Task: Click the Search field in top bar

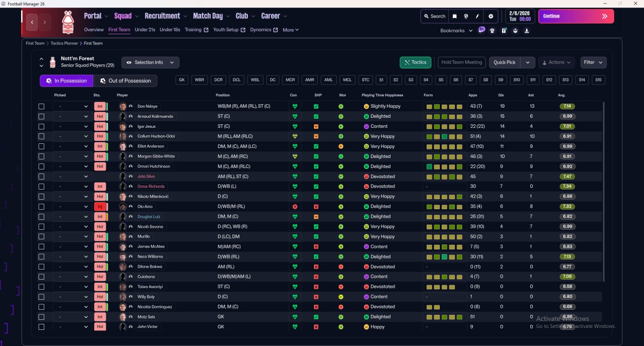Action: pyautogui.click(x=434, y=16)
